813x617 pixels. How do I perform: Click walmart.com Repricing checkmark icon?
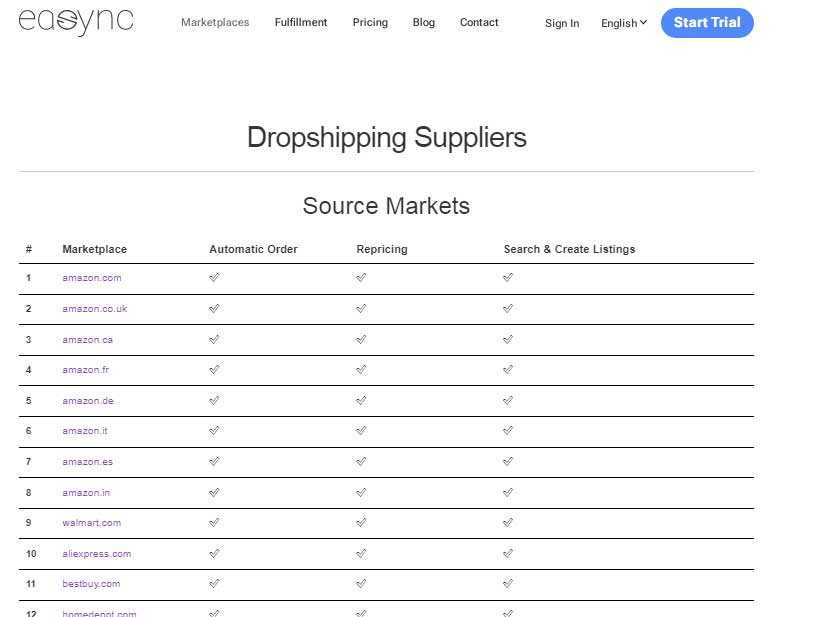click(361, 523)
